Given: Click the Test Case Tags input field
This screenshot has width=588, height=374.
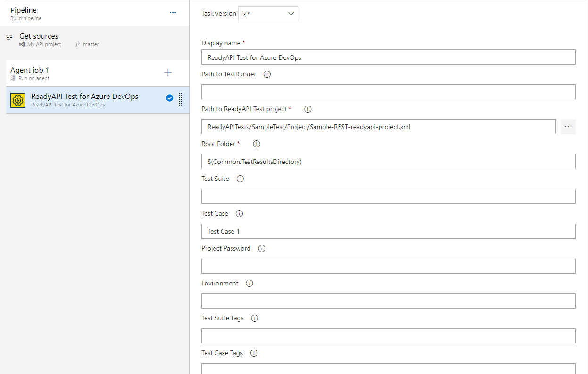Looking at the screenshot, I should [x=389, y=368].
